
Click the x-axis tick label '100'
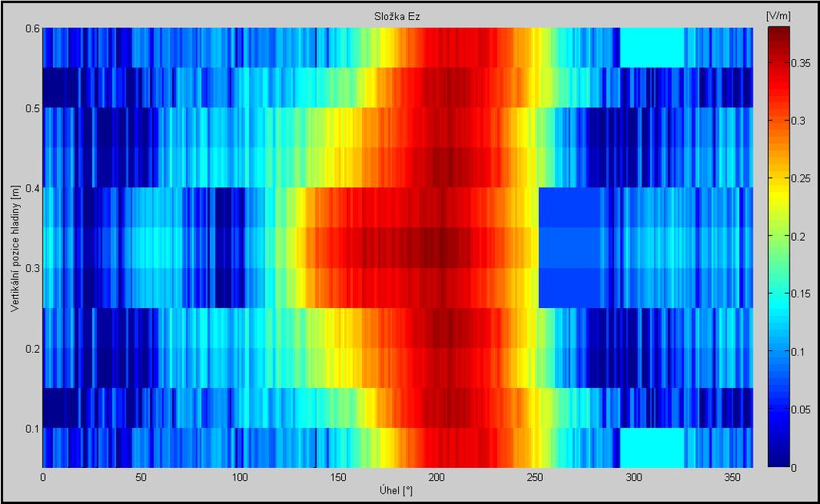pos(239,478)
